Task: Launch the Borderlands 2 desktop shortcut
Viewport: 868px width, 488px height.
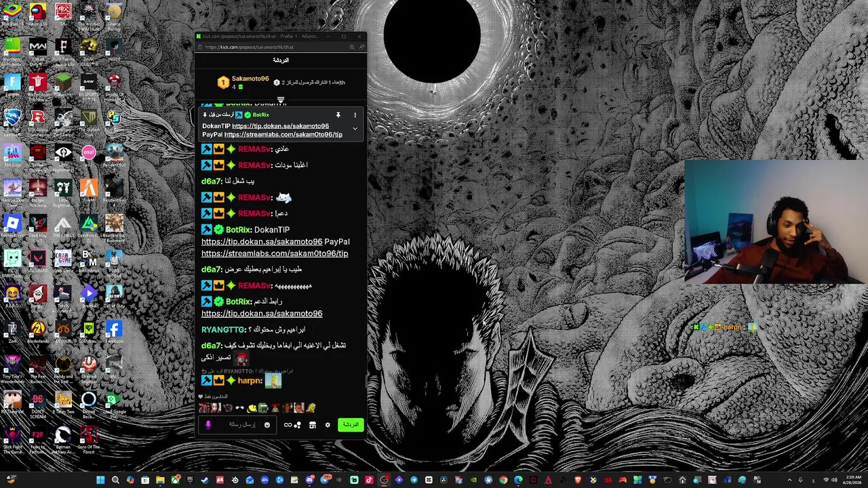Action: pyautogui.click(x=38, y=329)
